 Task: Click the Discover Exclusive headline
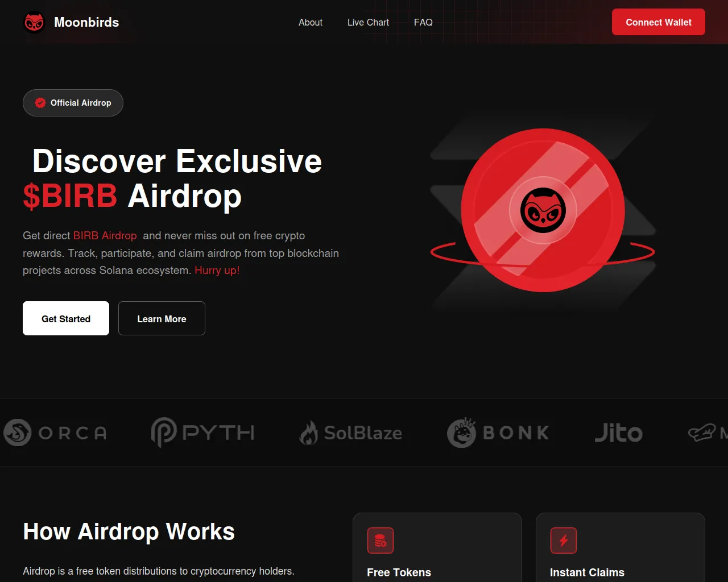click(x=177, y=161)
